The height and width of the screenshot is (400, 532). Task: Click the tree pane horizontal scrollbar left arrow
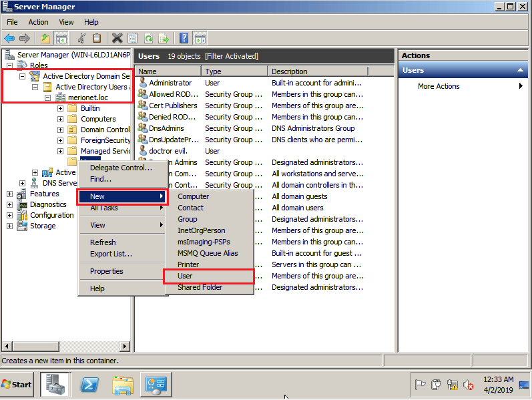tap(7, 346)
